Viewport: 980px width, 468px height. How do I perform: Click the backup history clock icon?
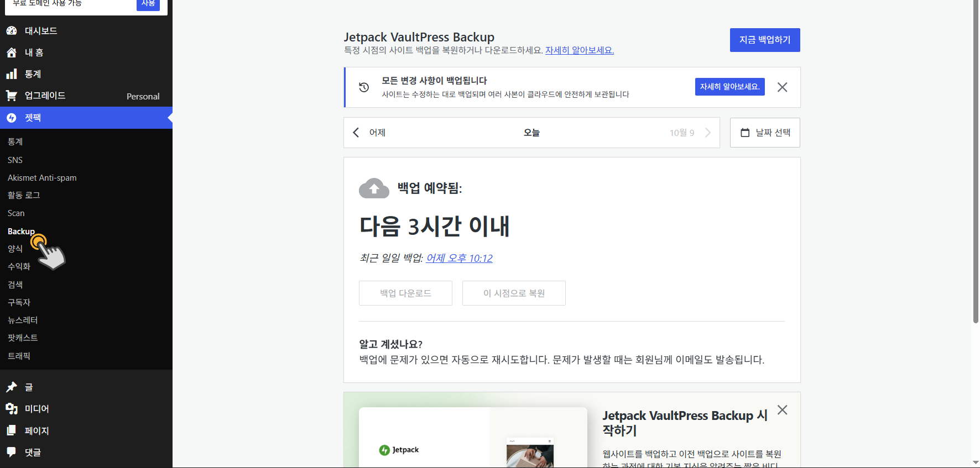coord(364,87)
